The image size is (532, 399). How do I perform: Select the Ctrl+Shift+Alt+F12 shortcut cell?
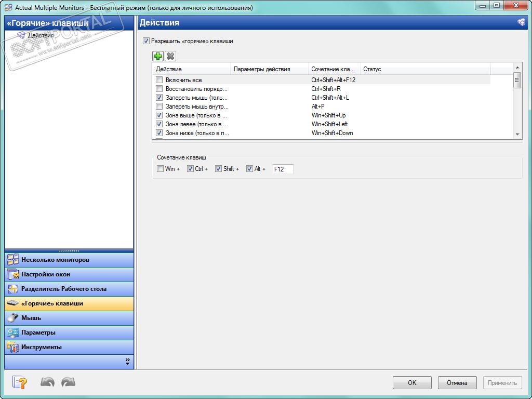333,80
